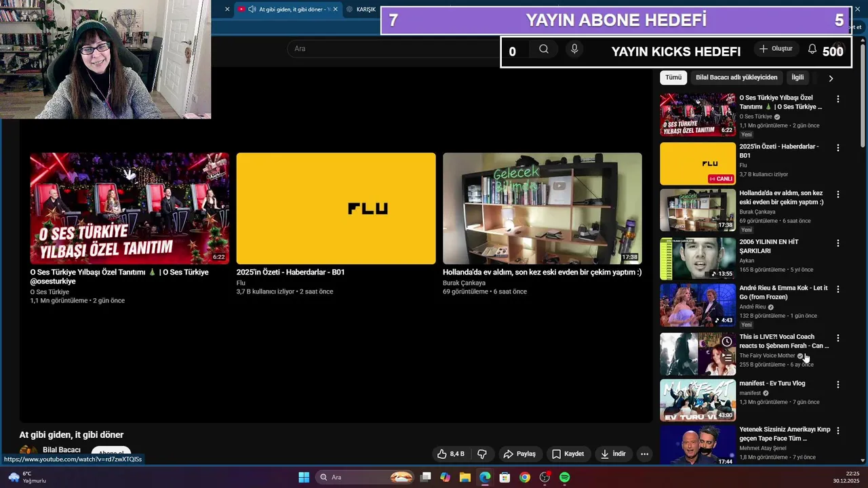Select the Tümü filter chip

(x=673, y=77)
